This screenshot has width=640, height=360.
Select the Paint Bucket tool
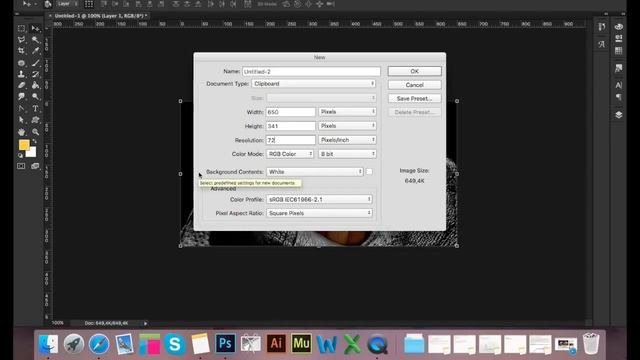pos(36,85)
